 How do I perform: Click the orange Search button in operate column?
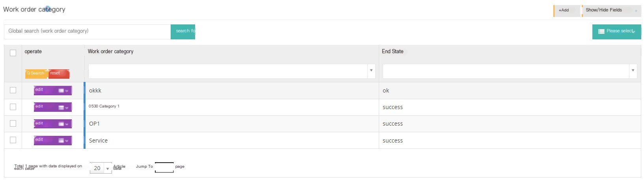point(36,74)
